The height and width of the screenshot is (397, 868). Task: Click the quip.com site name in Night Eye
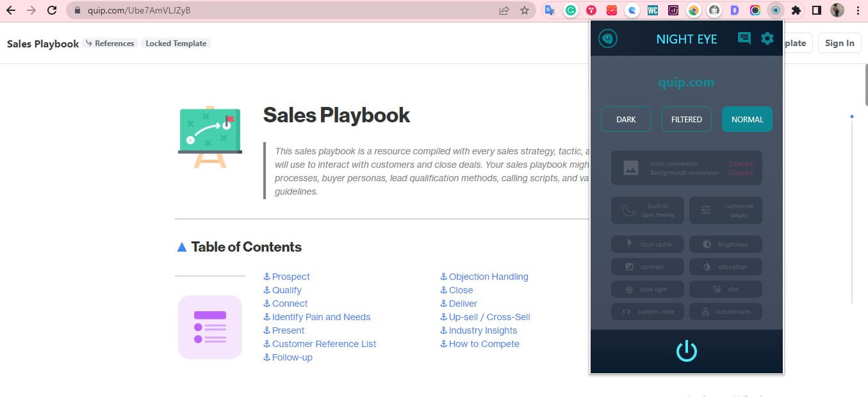pyautogui.click(x=686, y=83)
